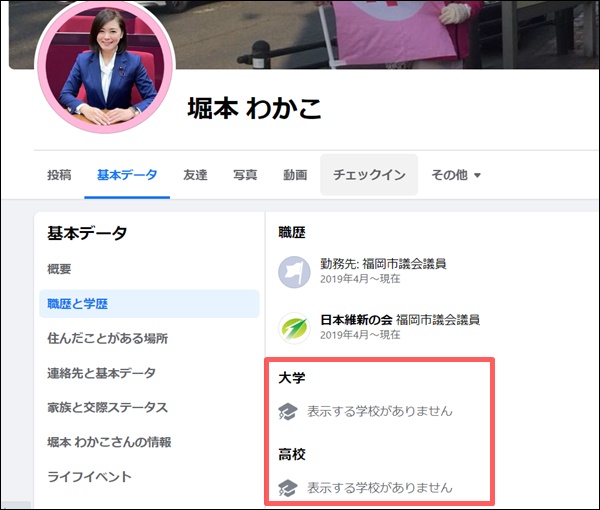Image resolution: width=600 pixels, height=510 pixels.
Task: Click the 職歴 heading
Action: [x=292, y=233]
